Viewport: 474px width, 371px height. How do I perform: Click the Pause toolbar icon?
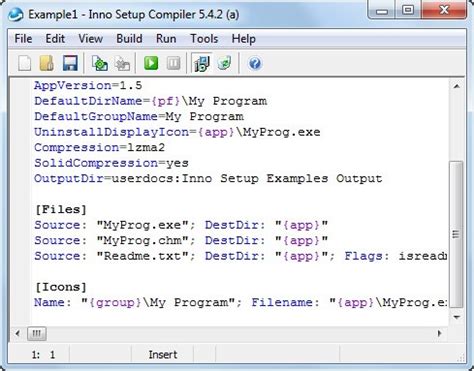click(x=173, y=63)
